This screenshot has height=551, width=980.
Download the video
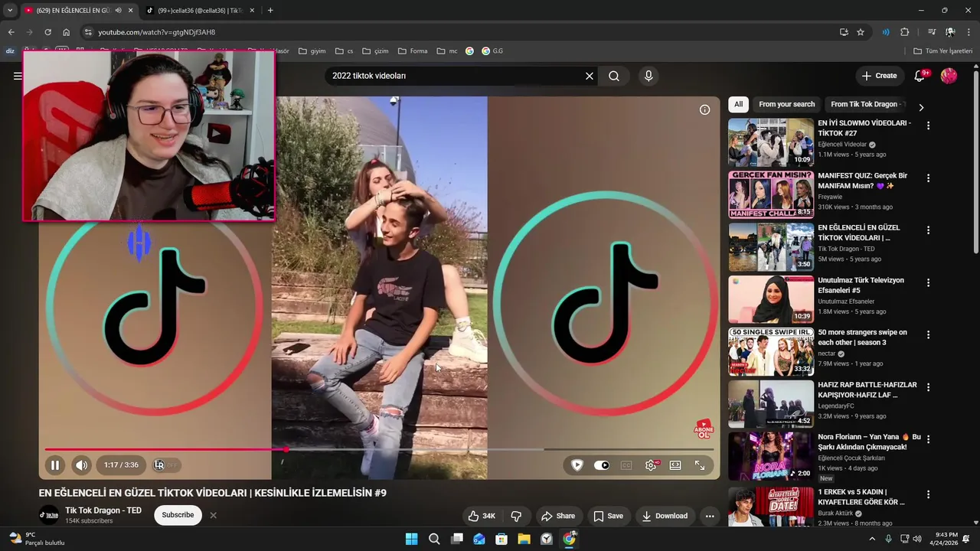(x=665, y=516)
